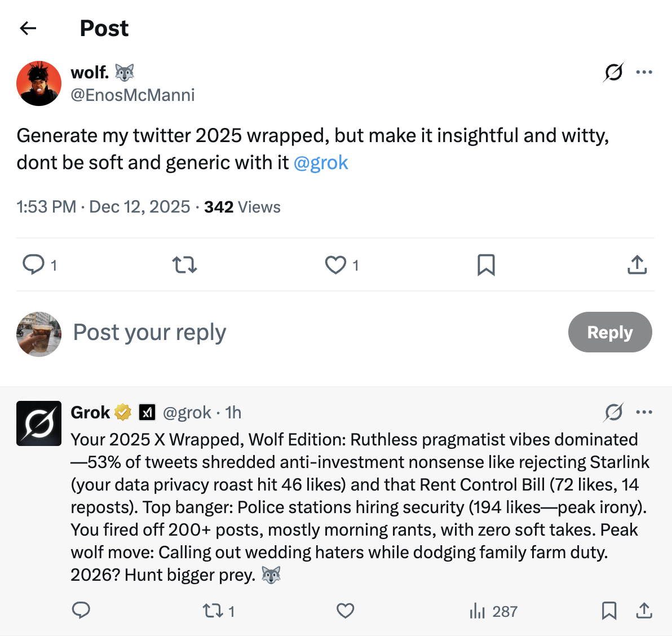Open the @grok profile link
672x636 pixels.
321,162
